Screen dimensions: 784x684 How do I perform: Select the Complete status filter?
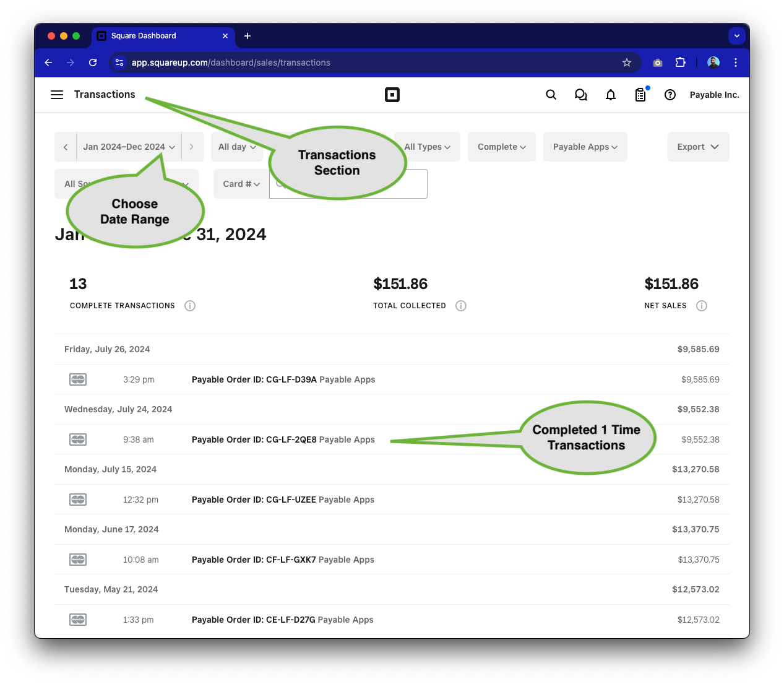click(501, 147)
